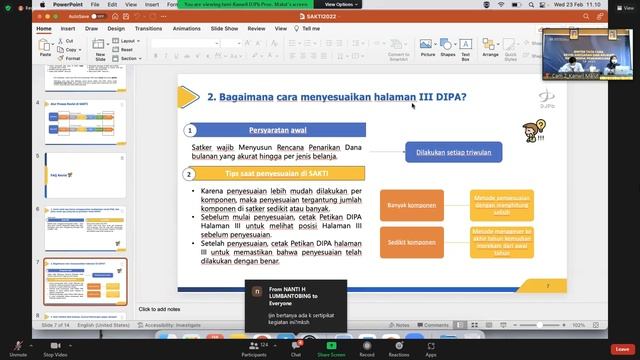Click the fit slide to window icon
The width and height of the screenshot is (640, 360).
pyautogui.click(x=596, y=325)
